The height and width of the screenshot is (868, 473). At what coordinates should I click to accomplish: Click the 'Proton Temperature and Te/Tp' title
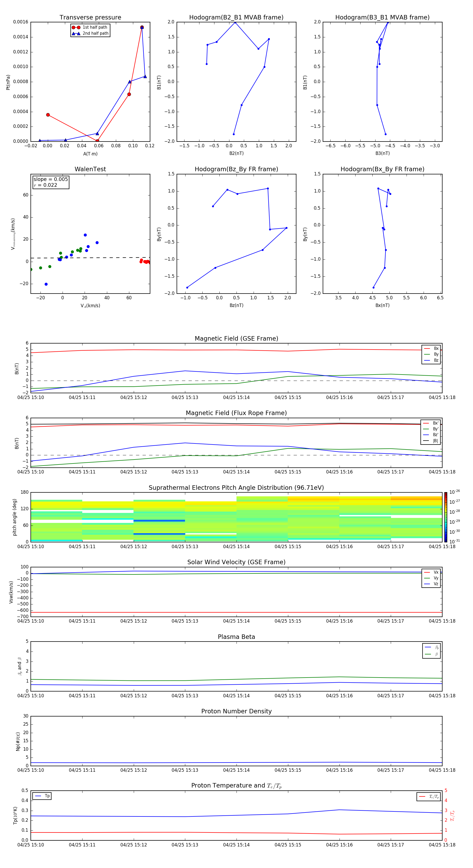point(236,786)
